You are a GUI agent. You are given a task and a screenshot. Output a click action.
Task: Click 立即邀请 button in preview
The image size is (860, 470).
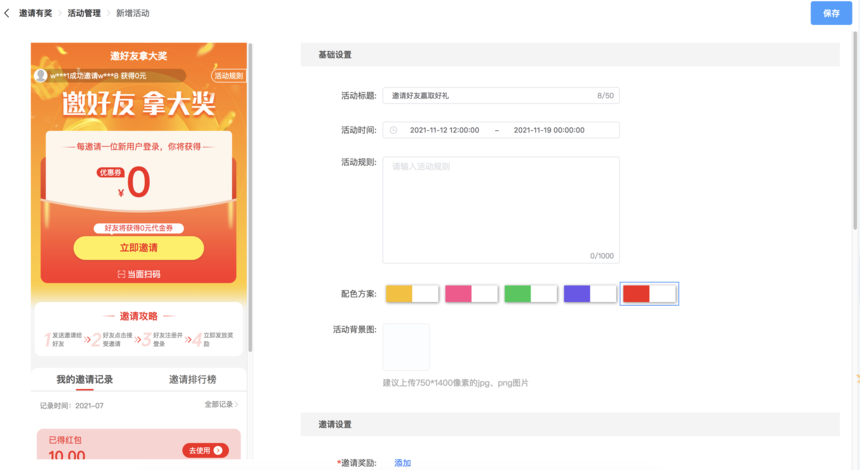[139, 248]
